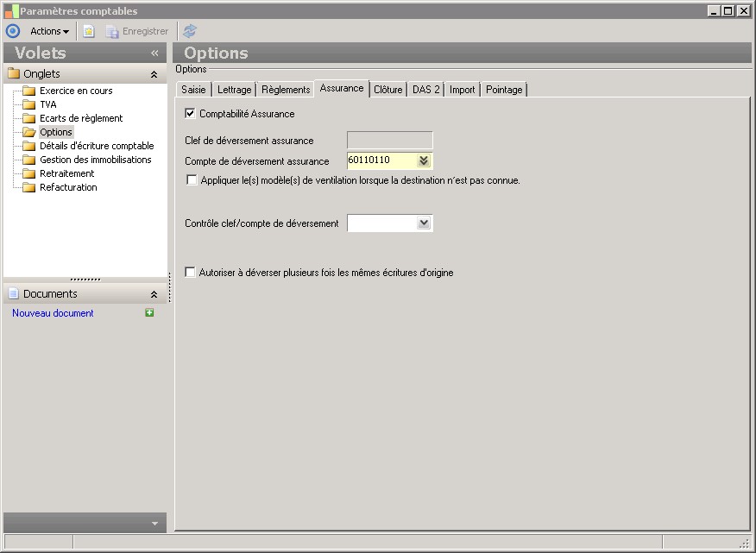Click the blue circular icon before Actions
Image resolution: width=756 pixels, height=553 pixels.
(13, 31)
